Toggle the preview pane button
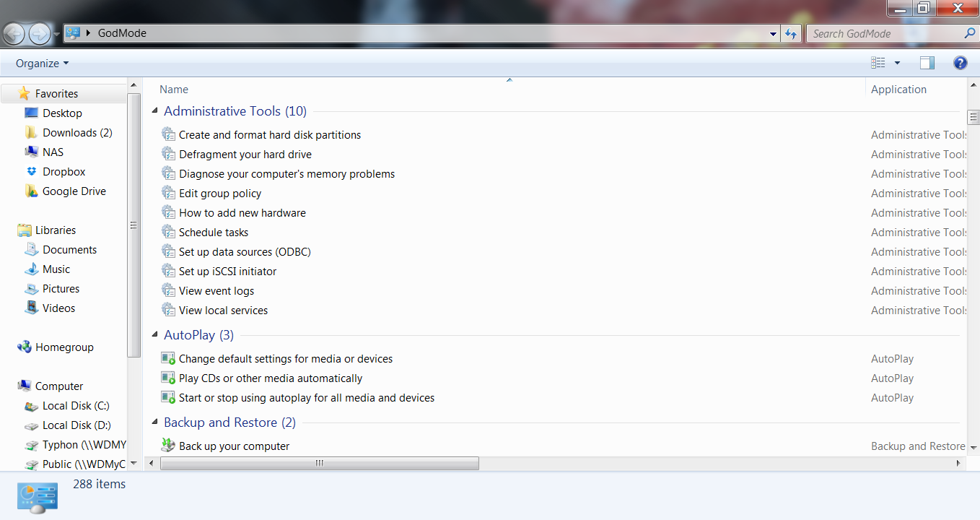980x520 pixels. point(927,63)
